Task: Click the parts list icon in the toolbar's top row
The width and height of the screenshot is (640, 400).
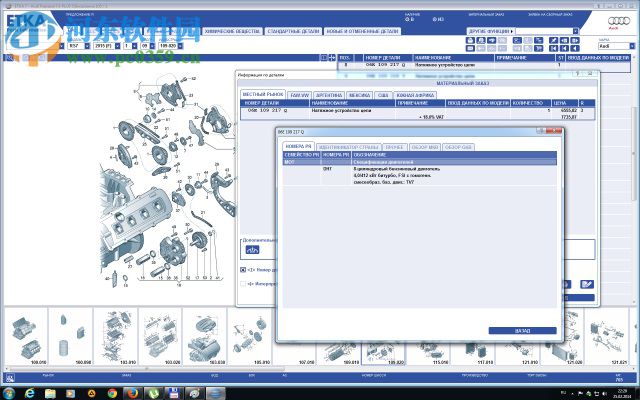Action: click(x=517, y=40)
